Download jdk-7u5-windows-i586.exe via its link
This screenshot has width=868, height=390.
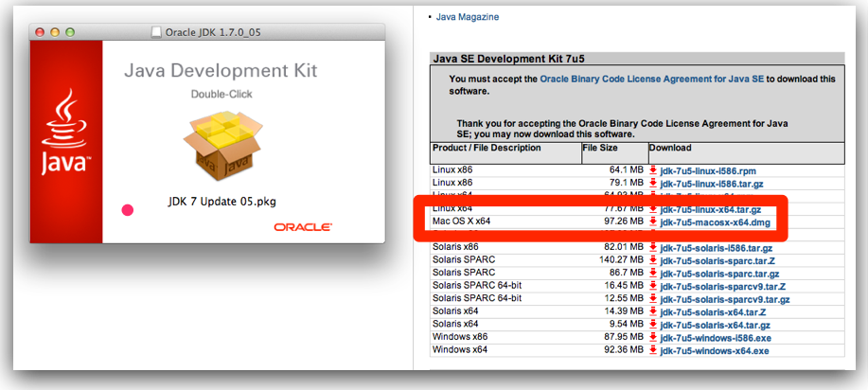tap(716, 338)
